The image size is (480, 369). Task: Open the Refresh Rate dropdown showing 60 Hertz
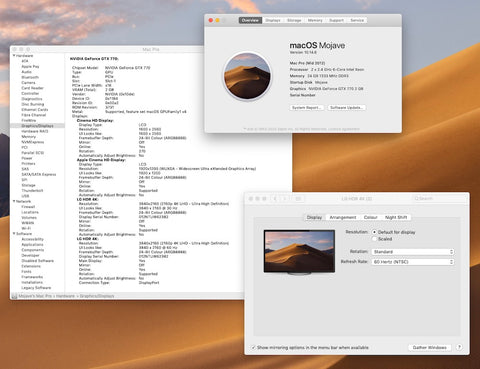(x=413, y=262)
